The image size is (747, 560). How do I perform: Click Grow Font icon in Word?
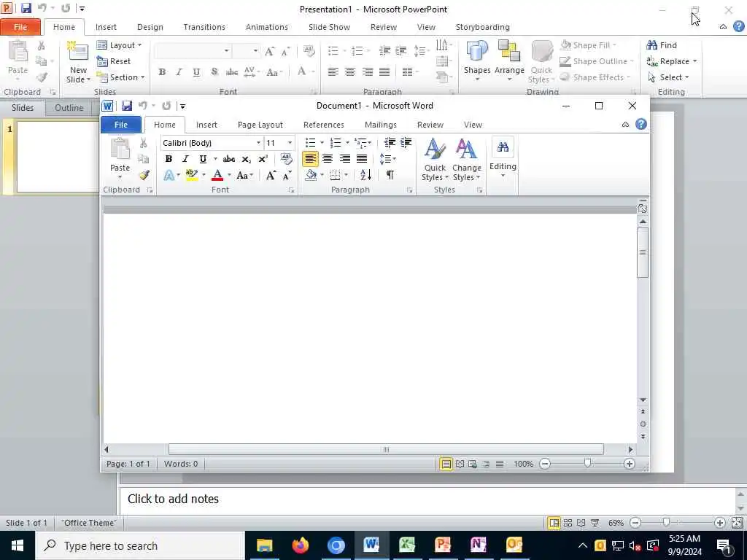coord(271,175)
